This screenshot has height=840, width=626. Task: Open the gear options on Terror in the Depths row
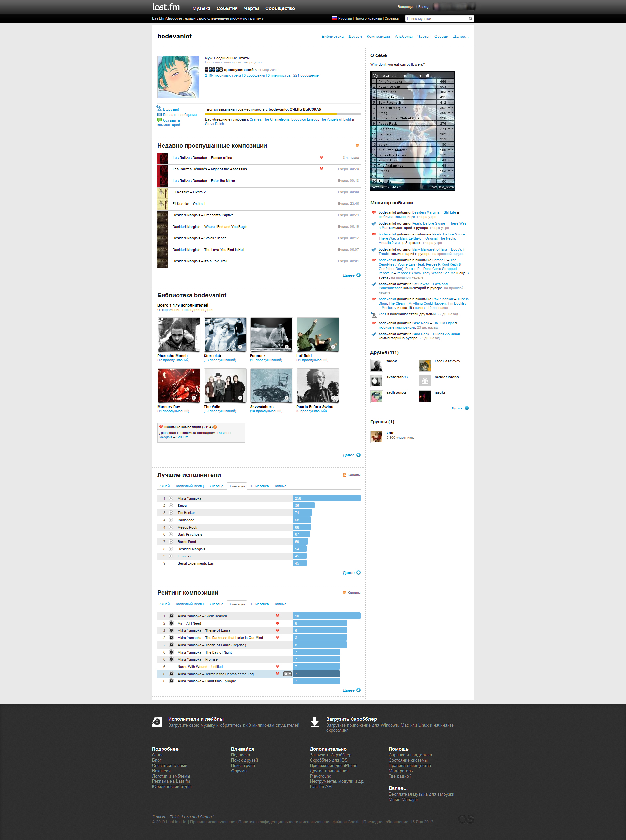pos(288,674)
